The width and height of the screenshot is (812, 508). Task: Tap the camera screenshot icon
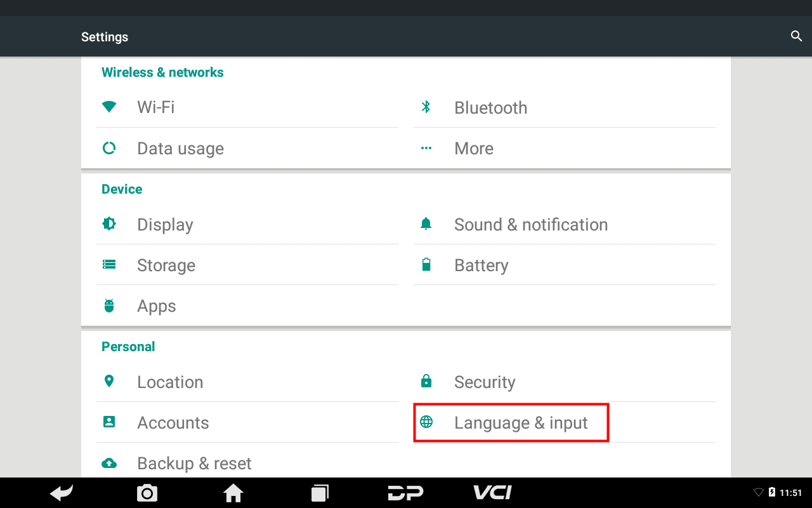[x=147, y=493]
